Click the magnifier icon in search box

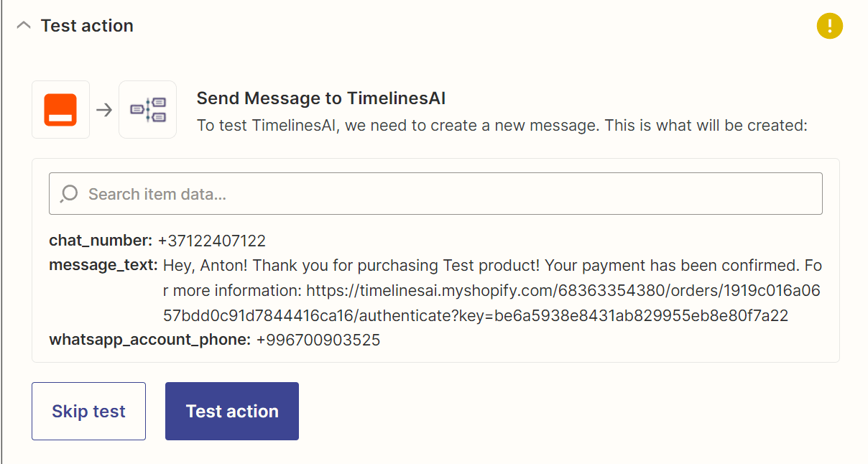69,194
